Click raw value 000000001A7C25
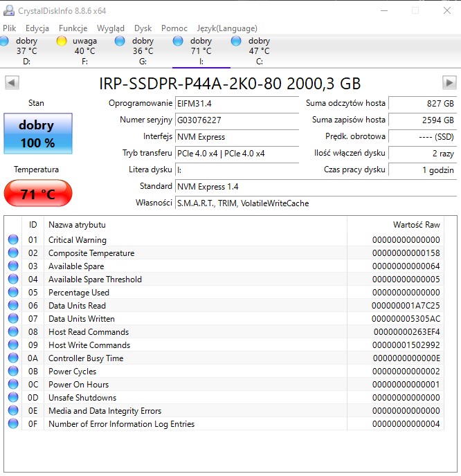Image resolution: width=461 pixels, height=476 pixels. coord(406,305)
